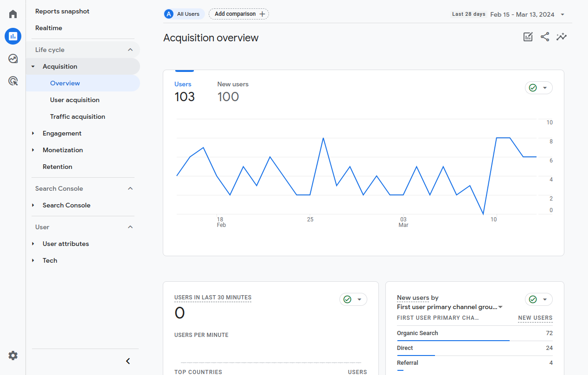Collapse the Life cycle section
Viewport: 588px width, 375px height.
130,50
